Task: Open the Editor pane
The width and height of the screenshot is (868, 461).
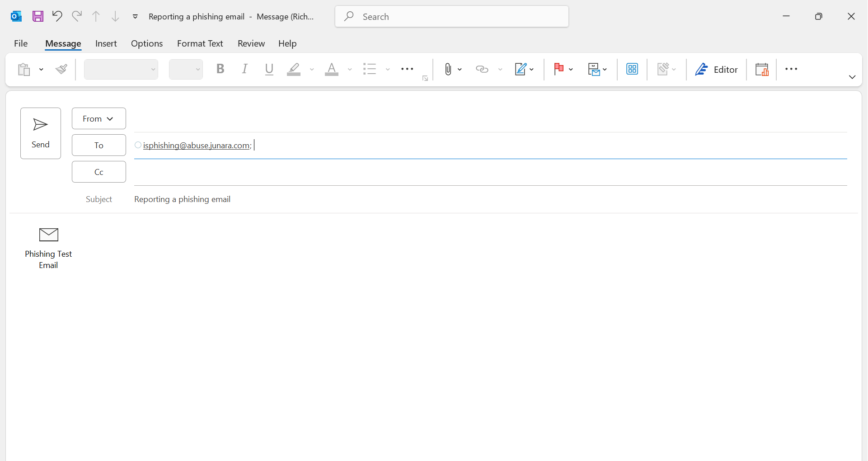Action: click(x=716, y=69)
